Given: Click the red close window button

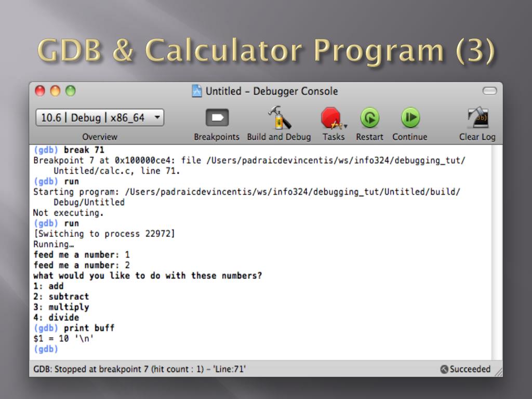Looking at the screenshot, I should [40, 91].
